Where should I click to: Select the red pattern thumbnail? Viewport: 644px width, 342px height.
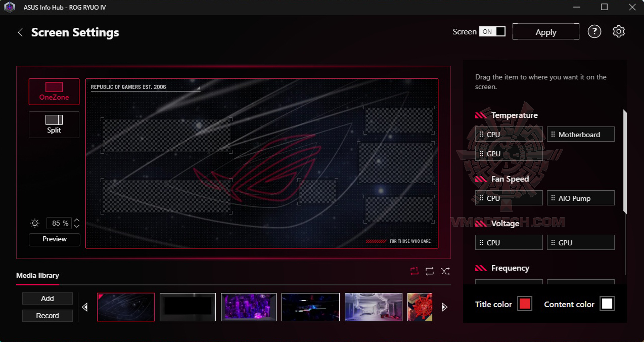pos(420,307)
